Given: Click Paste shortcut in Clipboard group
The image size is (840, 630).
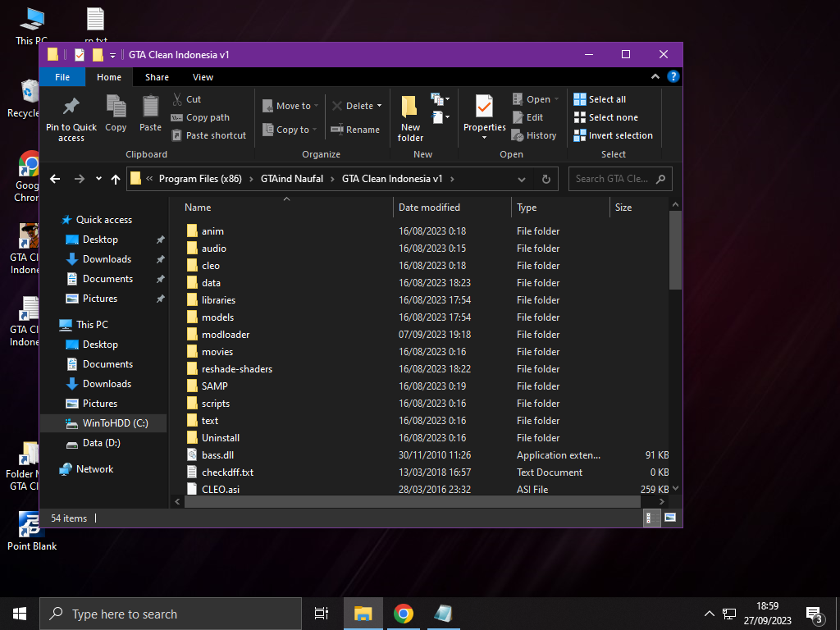Looking at the screenshot, I should 209,135.
